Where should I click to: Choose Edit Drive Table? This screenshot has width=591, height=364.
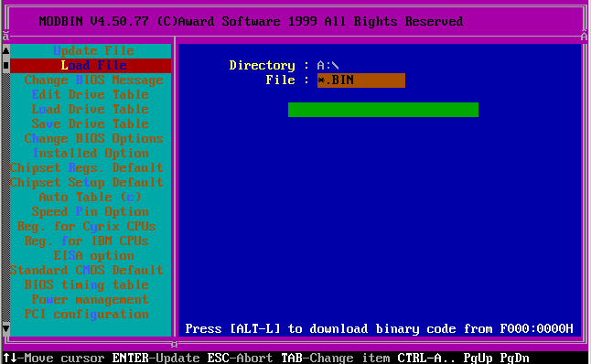click(90, 94)
